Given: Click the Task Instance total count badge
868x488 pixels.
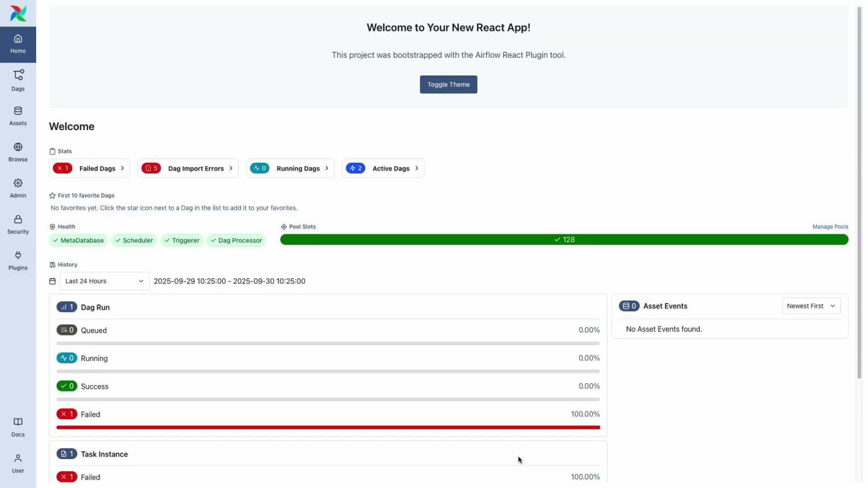Looking at the screenshot, I should tap(67, 454).
